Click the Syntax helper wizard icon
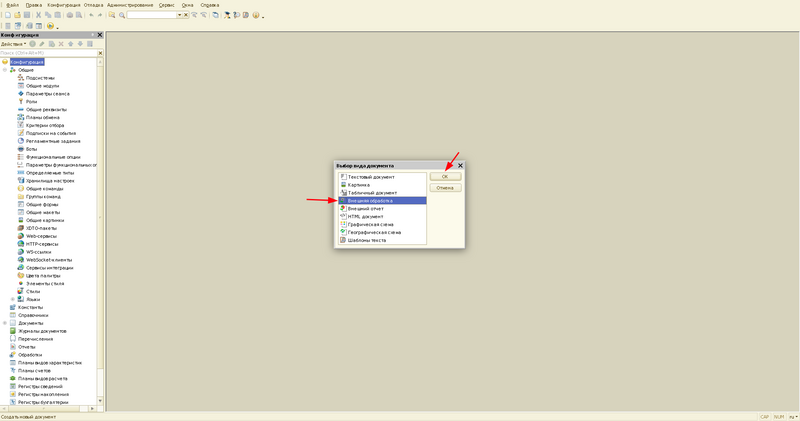This screenshot has width=800, height=421. pyautogui.click(x=227, y=15)
